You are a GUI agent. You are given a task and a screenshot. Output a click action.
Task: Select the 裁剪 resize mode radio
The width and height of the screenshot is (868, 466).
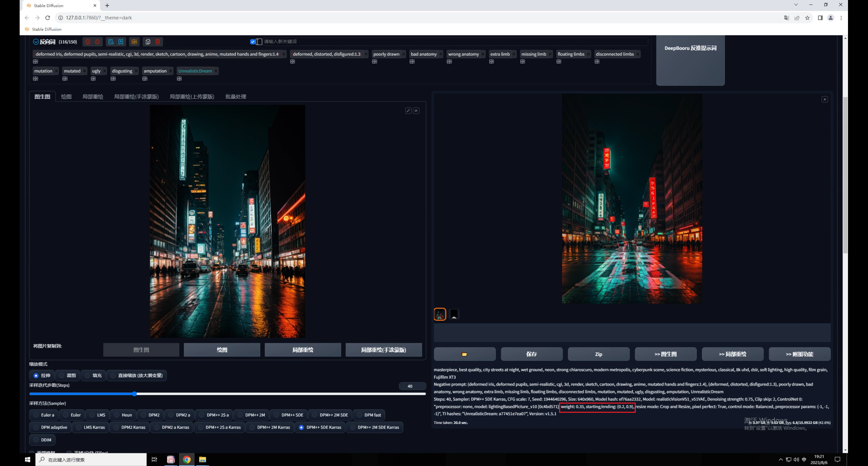62,375
